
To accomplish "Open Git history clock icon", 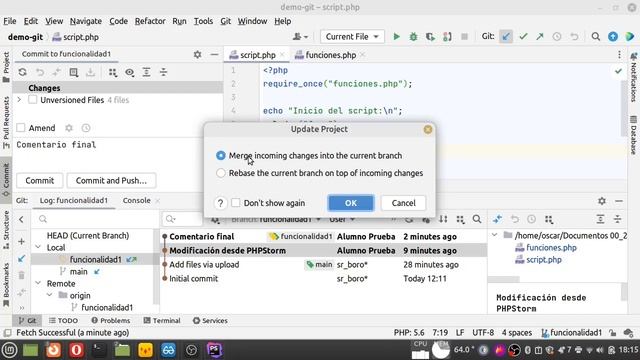I will 557,37.
